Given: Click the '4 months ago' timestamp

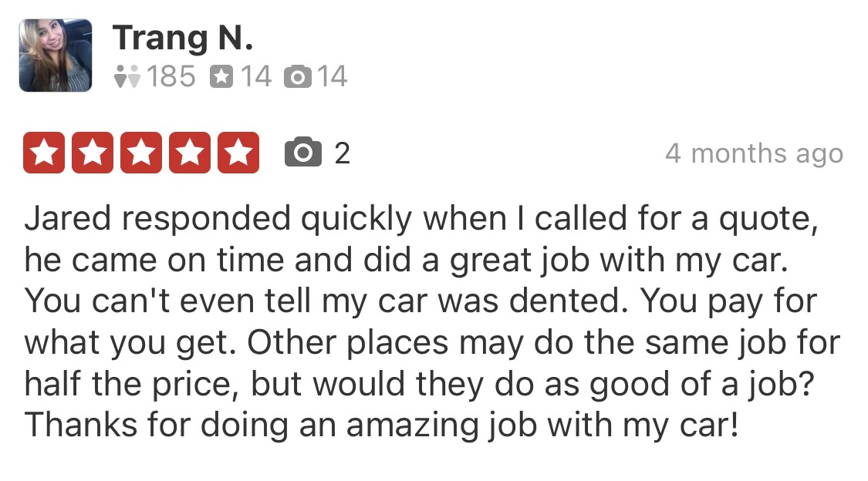Looking at the screenshot, I should pos(754,153).
